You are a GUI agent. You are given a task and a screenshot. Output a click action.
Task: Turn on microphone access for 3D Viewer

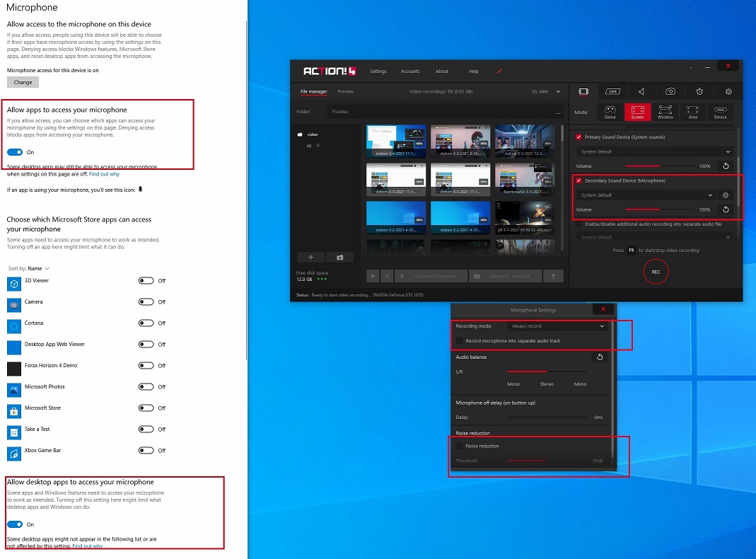[146, 281]
